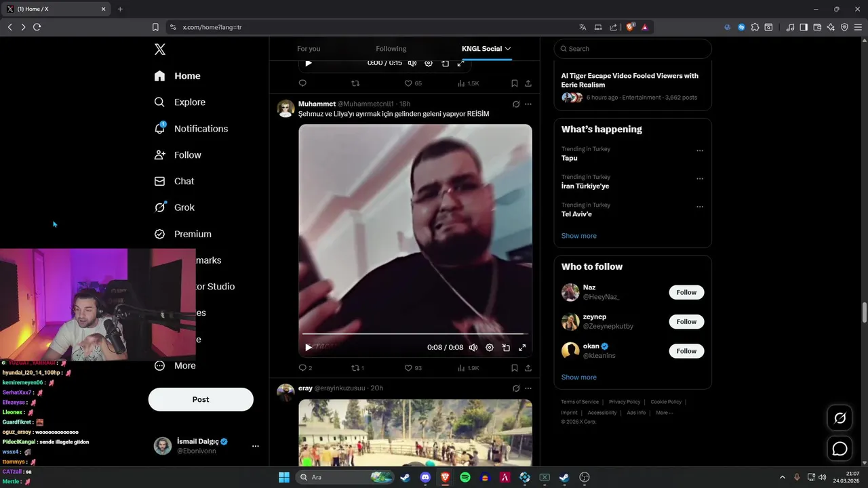Share the top post

(x=528, y=83)
